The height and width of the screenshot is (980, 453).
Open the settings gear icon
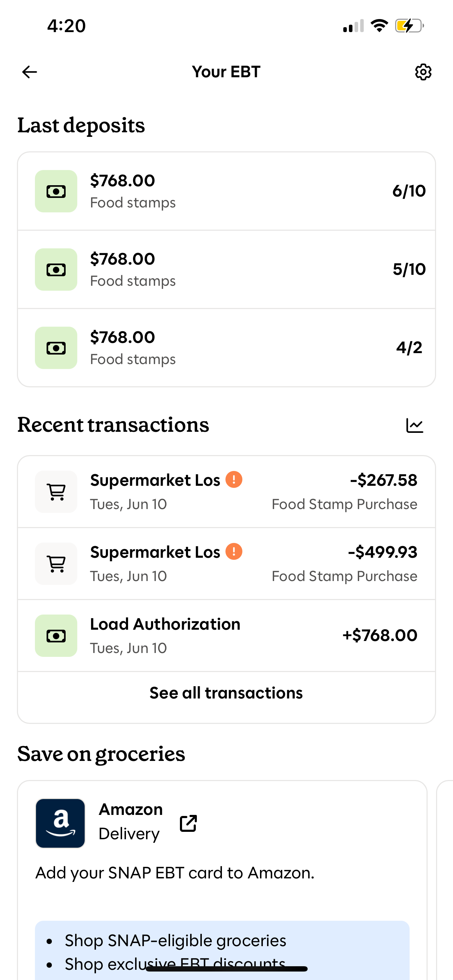[423, 72]
